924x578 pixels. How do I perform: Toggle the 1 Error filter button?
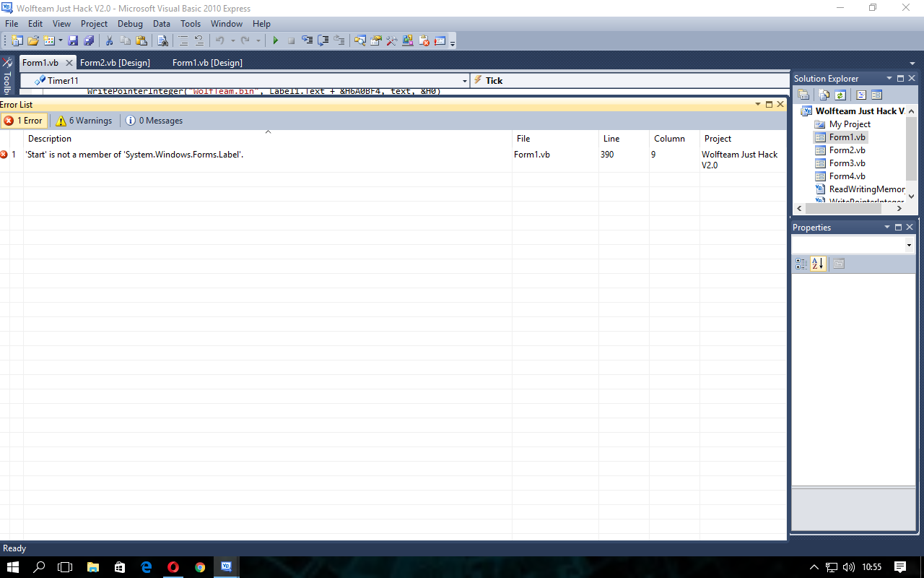pyautogui.click(x=24, y=121)
